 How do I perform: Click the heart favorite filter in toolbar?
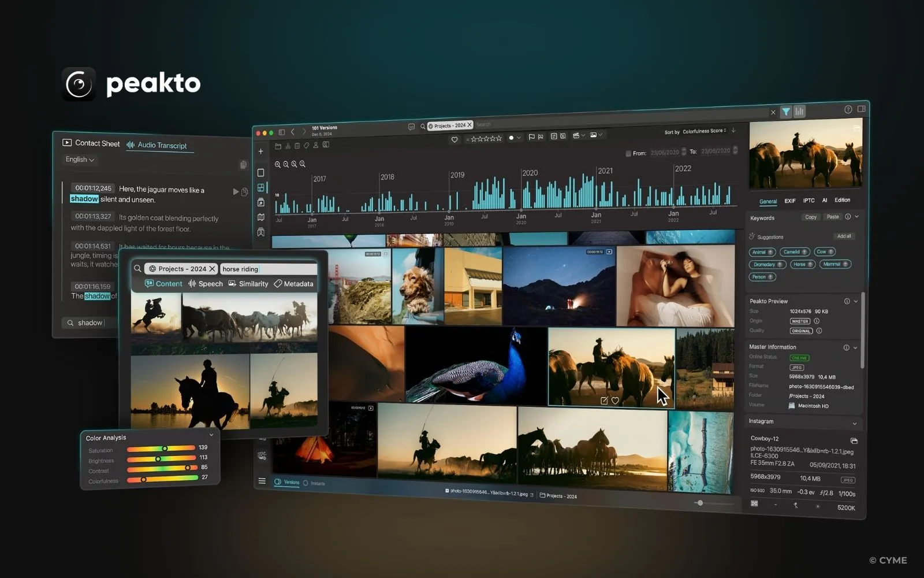(454, 139)
